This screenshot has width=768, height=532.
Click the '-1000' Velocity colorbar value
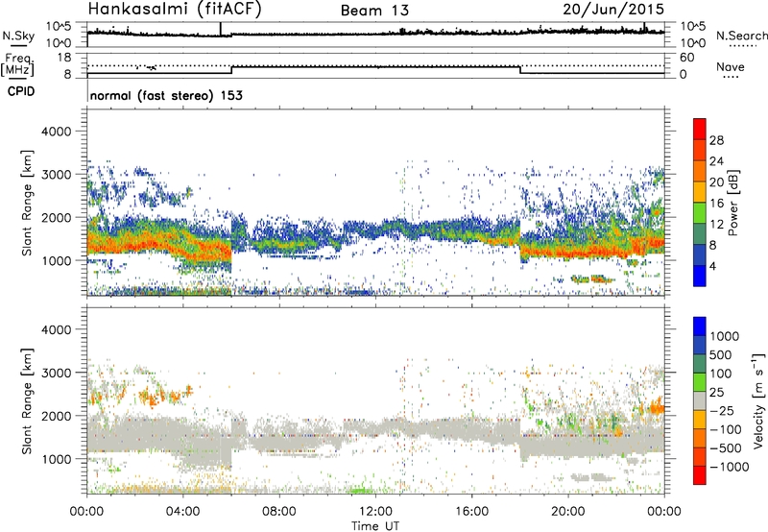[x=730, y=467]
